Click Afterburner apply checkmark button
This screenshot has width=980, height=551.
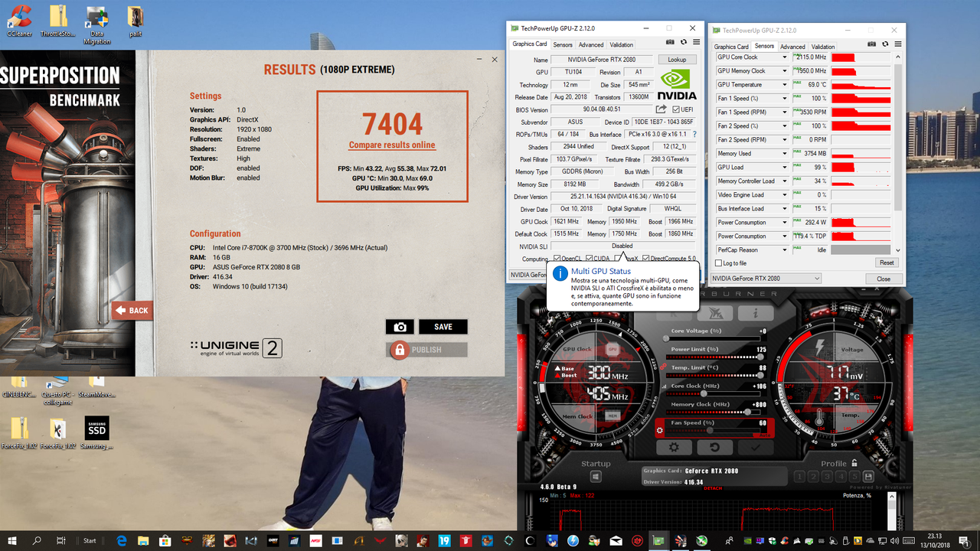click(x=755, y=448)
